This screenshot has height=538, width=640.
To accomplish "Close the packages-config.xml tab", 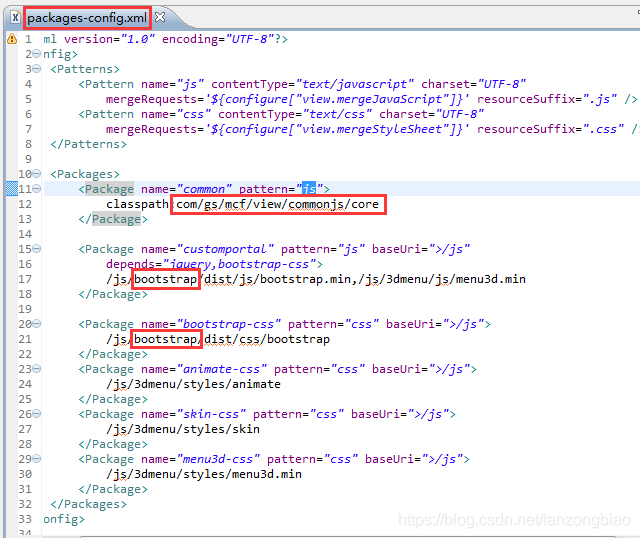I will (x=160, y=17).
